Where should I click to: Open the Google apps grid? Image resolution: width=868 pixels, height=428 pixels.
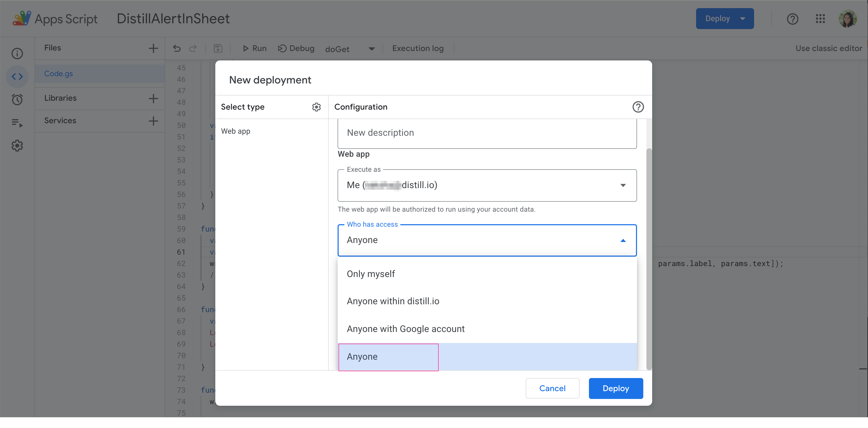[820, 19]
